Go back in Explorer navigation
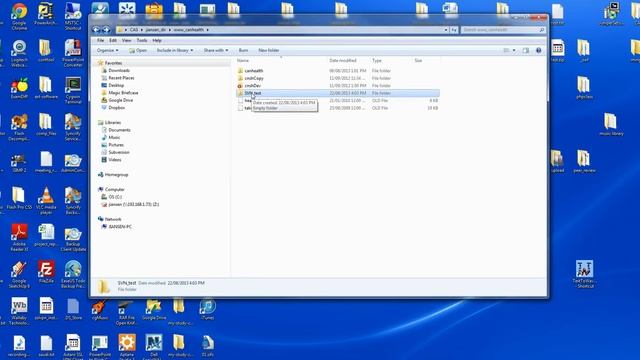Screen dimensions: 640x360 tap(96, 29)
